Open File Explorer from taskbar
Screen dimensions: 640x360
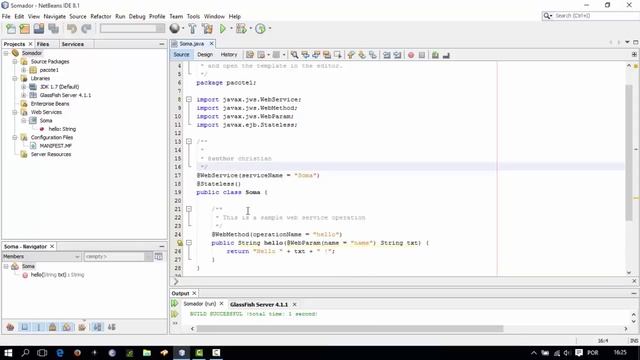[147, 353]
